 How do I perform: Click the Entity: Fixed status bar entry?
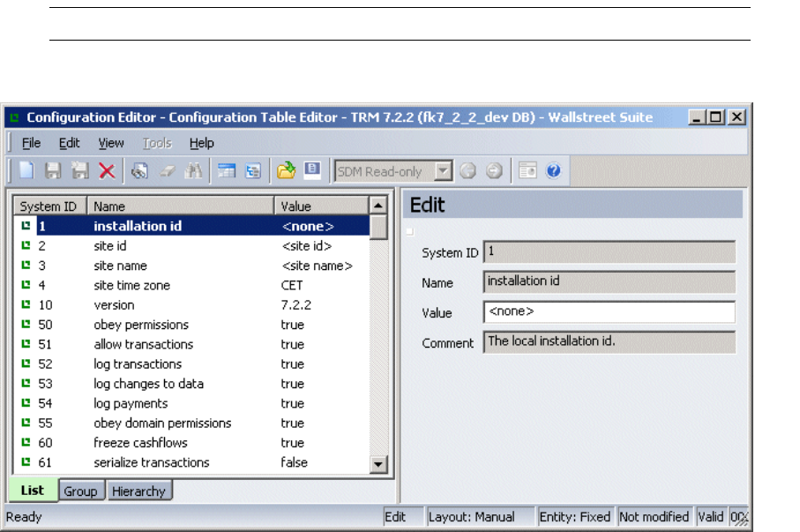(x=575, y=517)
